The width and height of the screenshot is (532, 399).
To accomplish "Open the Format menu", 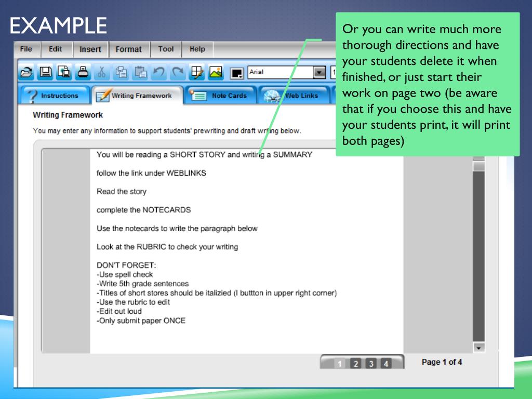I will (x=129, y=49).
